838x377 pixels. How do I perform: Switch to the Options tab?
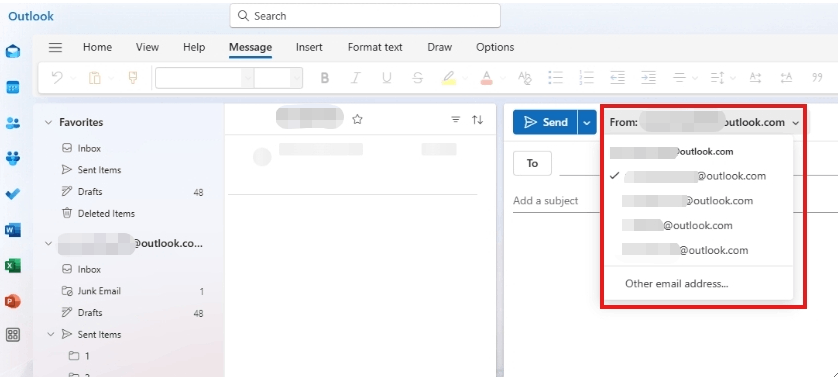(495, 47)
